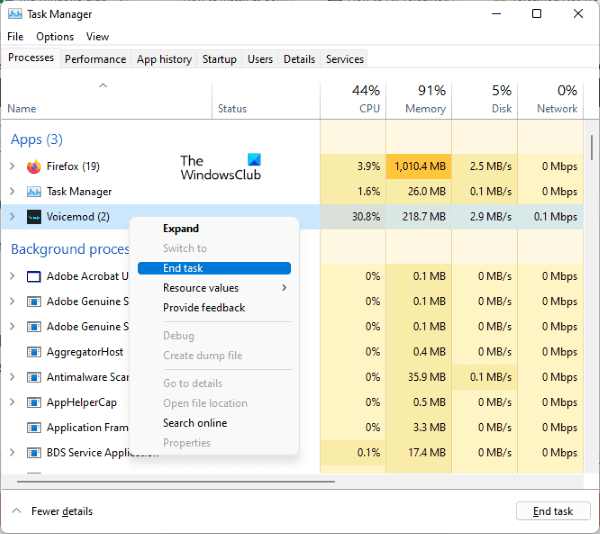Expand the Firefox process group

[12, 167]
